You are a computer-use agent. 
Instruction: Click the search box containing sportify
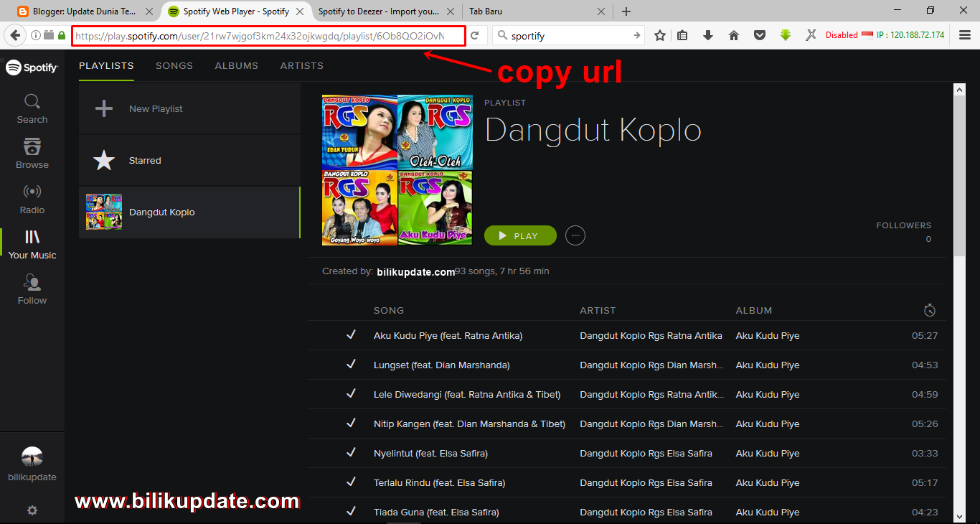point(569,35)
